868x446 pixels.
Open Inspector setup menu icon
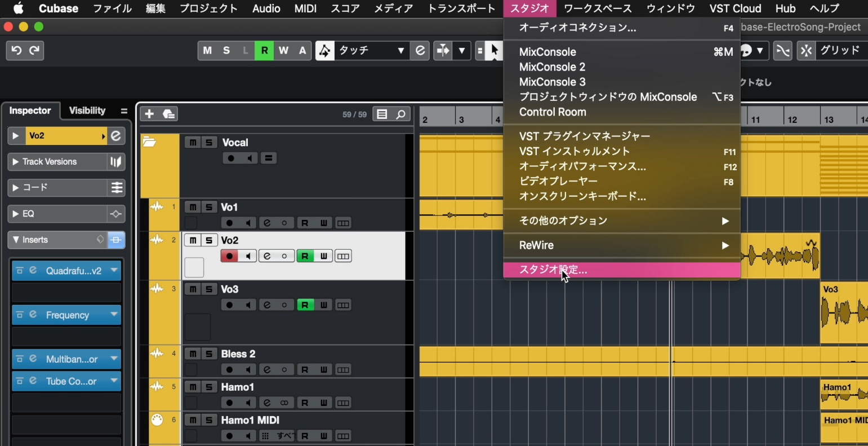(124, 111)
